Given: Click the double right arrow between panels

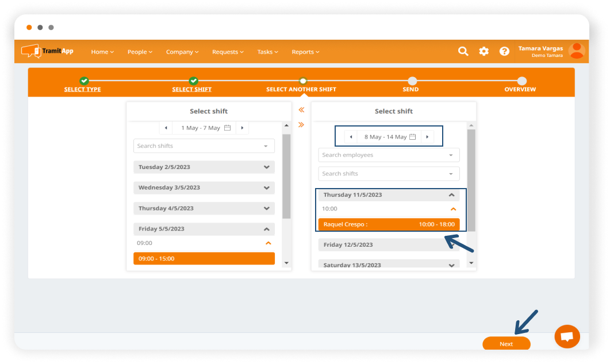Looking at the screenshot, I should coord(301,125).
